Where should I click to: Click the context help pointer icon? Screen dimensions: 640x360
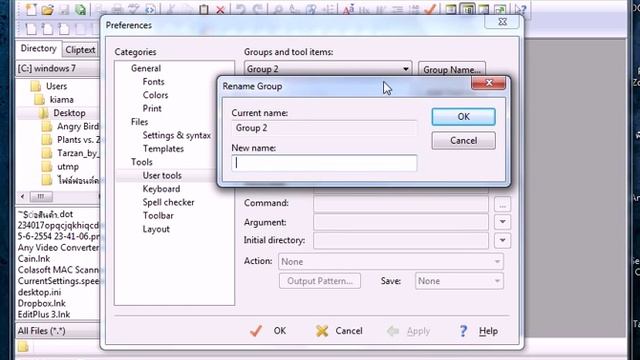point(520,9)
